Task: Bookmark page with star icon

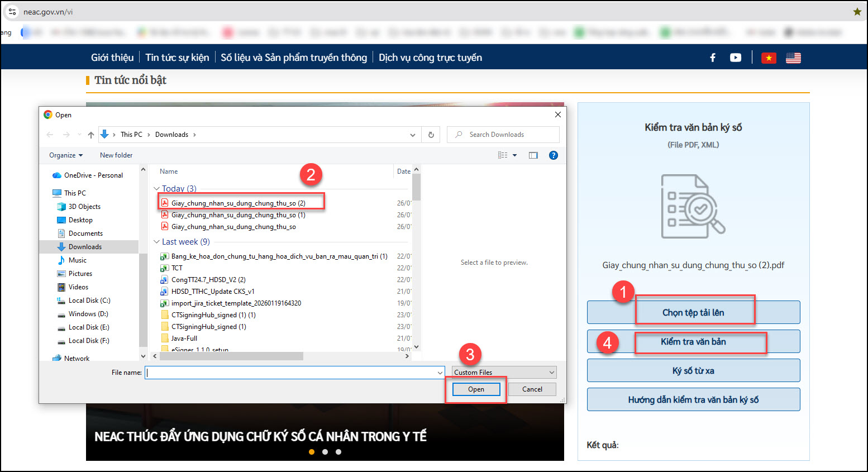Action: pos(857,12)
